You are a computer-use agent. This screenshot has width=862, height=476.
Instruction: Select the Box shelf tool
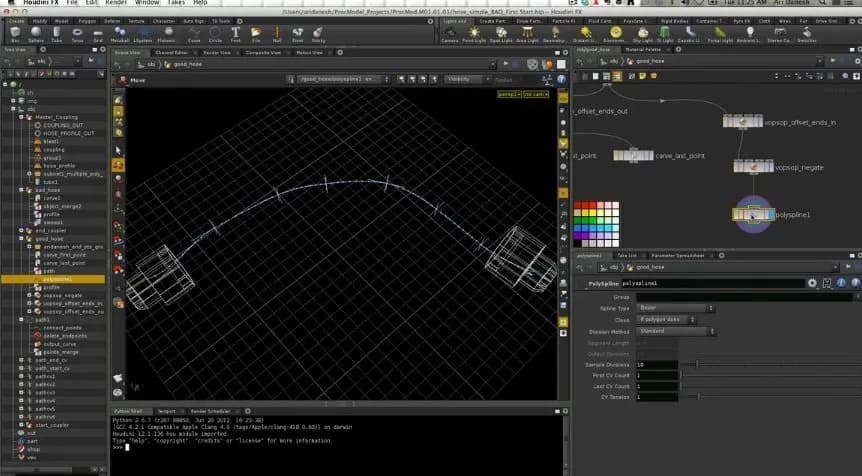coord(15,34)
